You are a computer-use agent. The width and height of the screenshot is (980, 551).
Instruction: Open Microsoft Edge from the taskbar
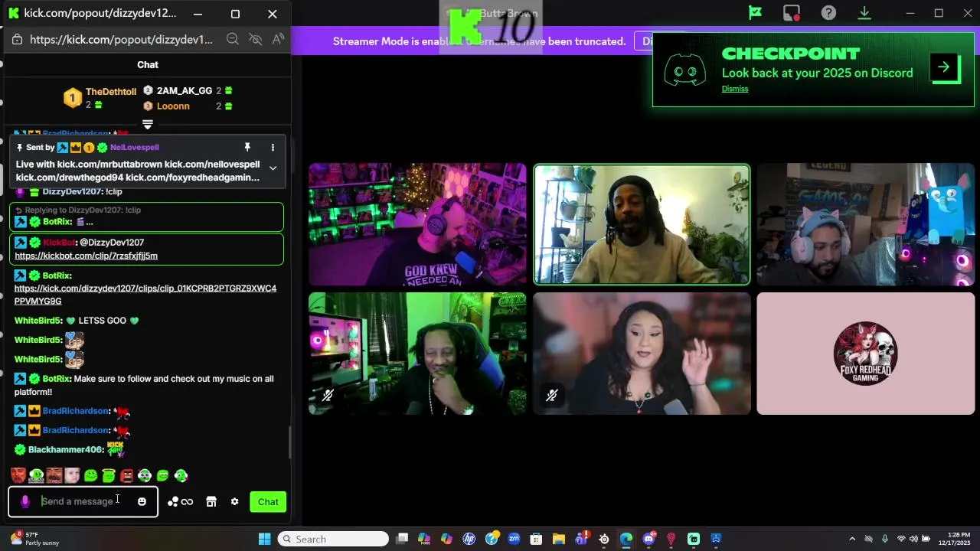coord(626,539)
